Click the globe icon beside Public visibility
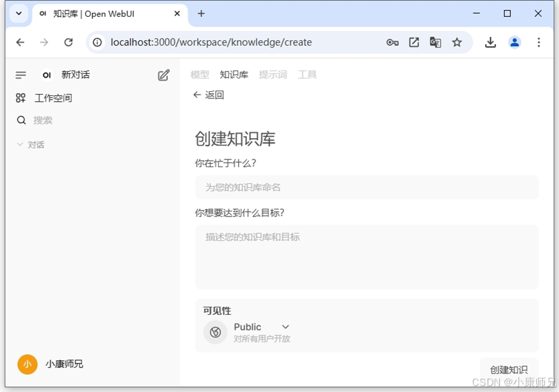The height and width of the screenshot is (392, 559). [x=215, y=332]
